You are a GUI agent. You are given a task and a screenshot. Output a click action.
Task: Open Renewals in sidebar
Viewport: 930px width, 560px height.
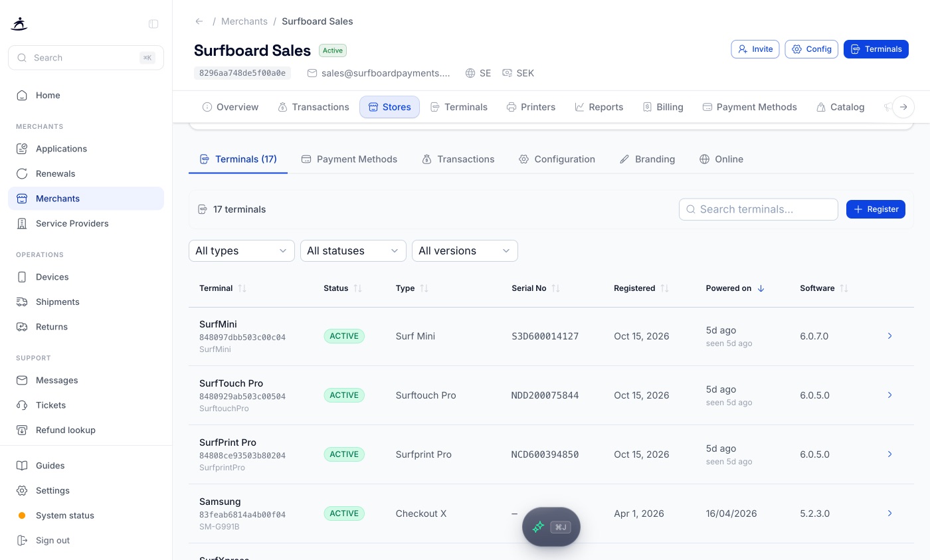(x=86, y=174)
